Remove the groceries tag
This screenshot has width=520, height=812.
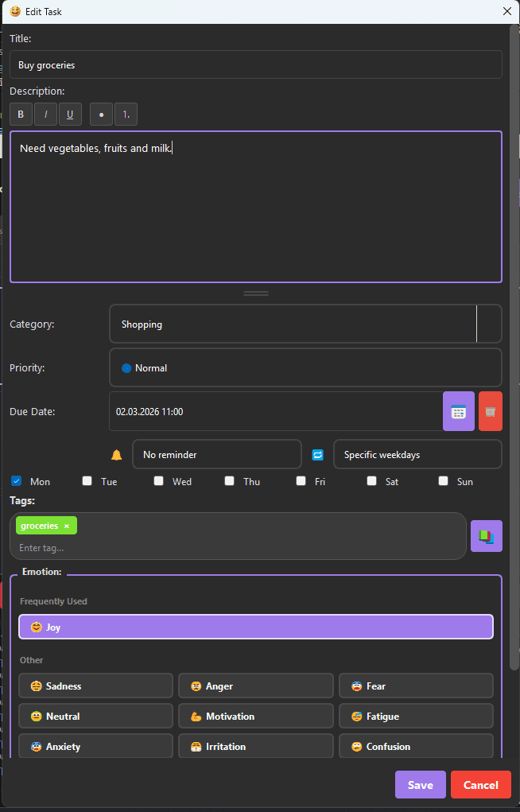pyautogui.click(x=66, y=526)
